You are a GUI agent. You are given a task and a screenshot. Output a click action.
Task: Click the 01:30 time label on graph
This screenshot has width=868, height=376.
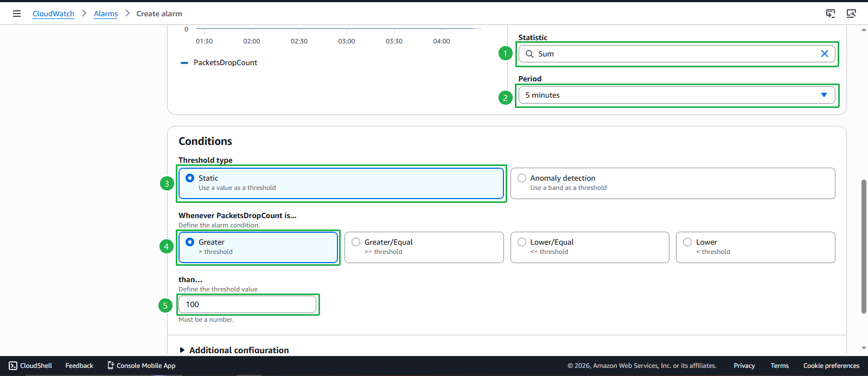[204, 41]
